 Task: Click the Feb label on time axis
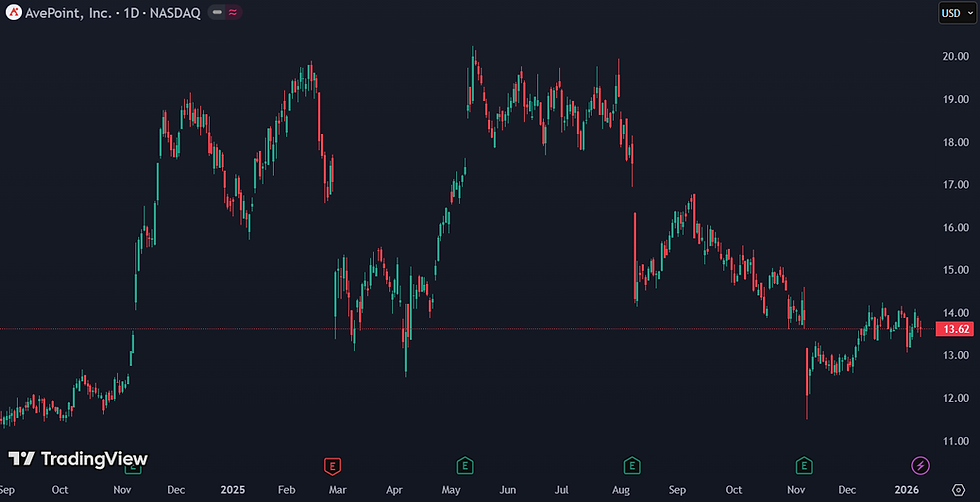pos(286,489)
